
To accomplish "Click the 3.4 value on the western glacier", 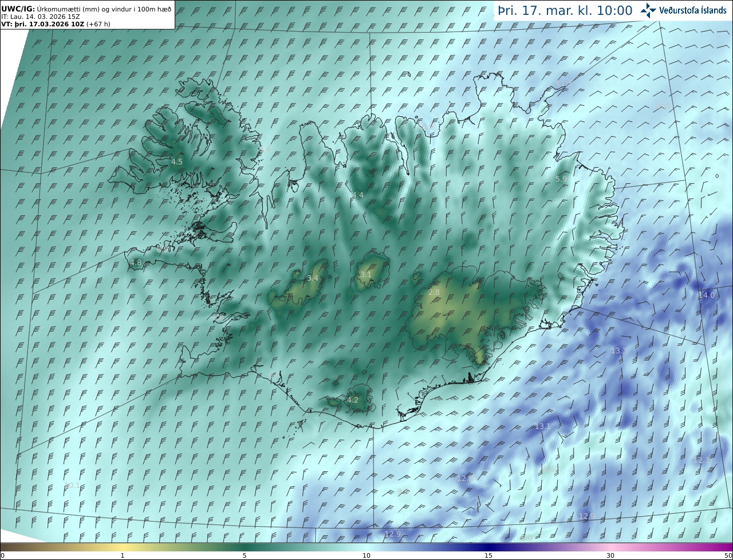I will pyautogui.click(x=313, y=278).
